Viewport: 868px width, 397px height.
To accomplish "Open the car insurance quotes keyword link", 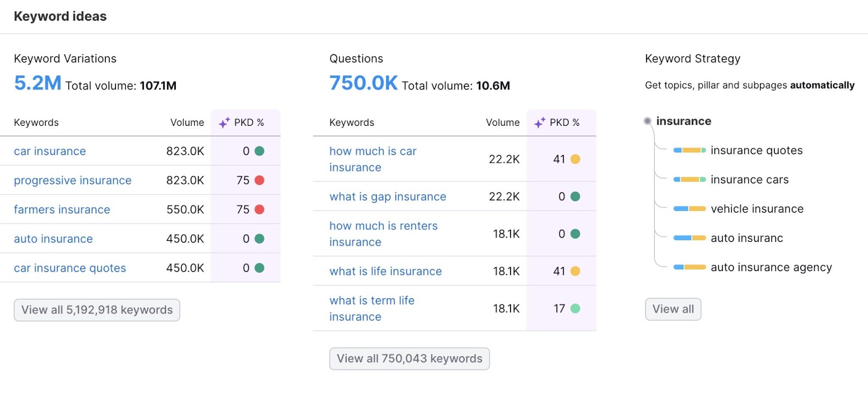I will click(70, 268).
